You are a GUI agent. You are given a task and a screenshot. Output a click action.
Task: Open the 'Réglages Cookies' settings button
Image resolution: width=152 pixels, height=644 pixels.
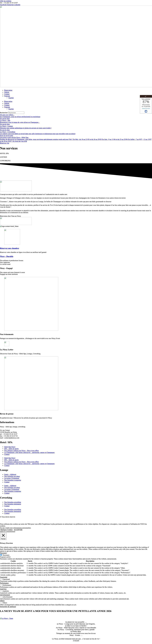7,530
